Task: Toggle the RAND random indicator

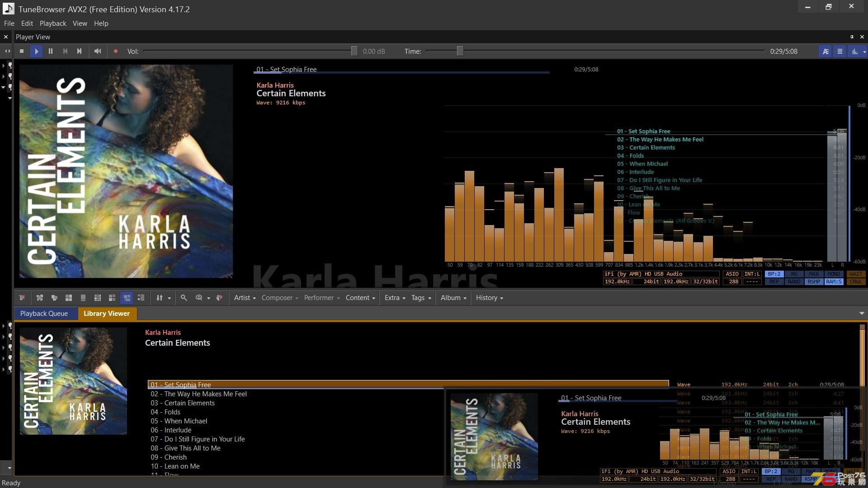Action: [x=794, y=282]
